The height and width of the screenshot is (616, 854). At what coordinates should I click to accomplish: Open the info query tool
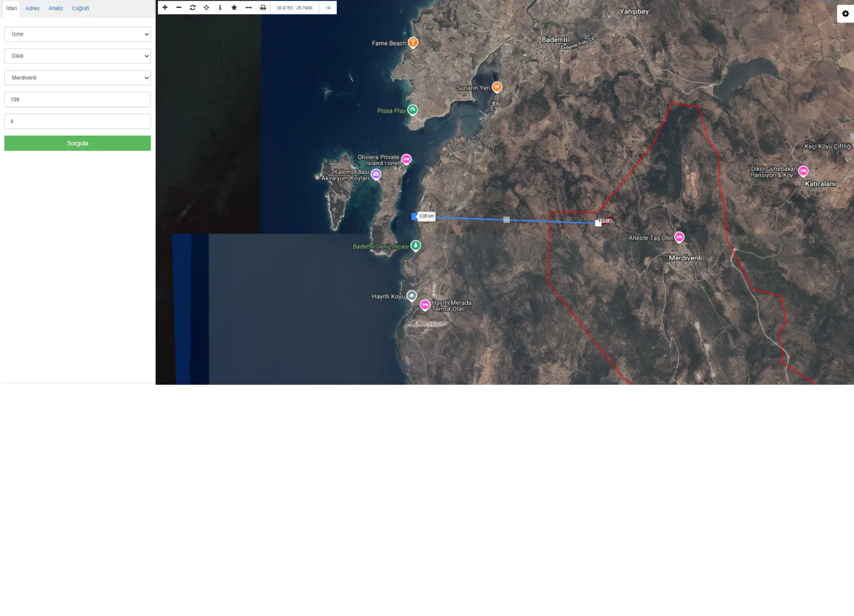220,7
